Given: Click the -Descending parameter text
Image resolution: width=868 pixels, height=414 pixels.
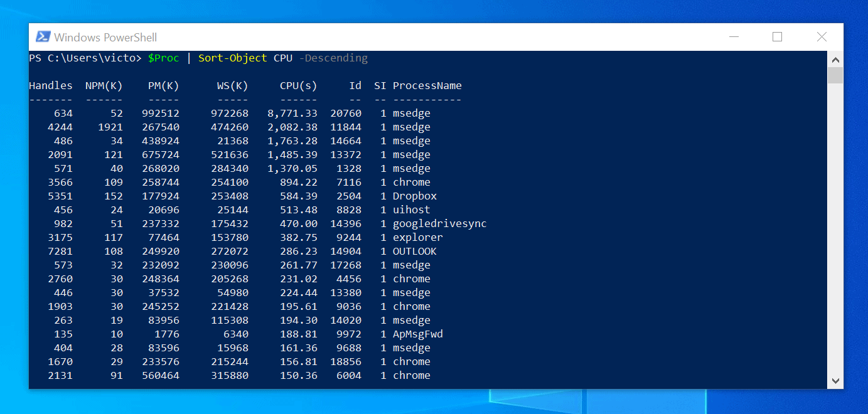Looking at the screenshot, I should (333, 58).
